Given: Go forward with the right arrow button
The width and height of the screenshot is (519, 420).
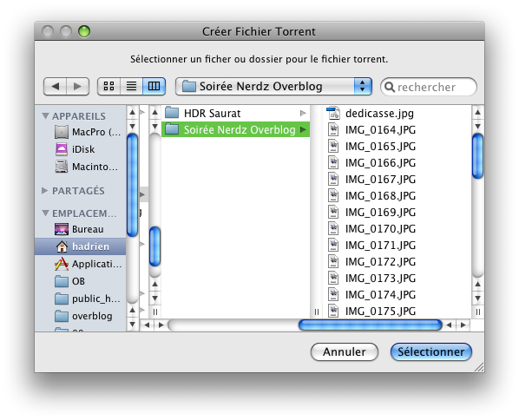Looking at the screenshot, I should point(78,87).
